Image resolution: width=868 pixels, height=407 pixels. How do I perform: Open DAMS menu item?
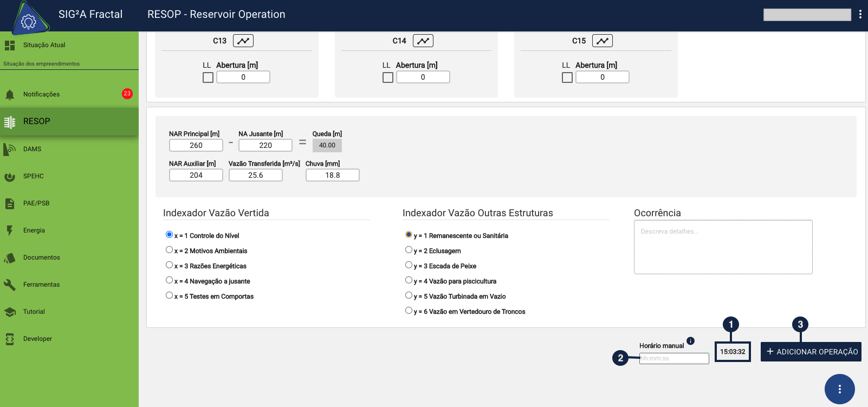click(69, 149)
